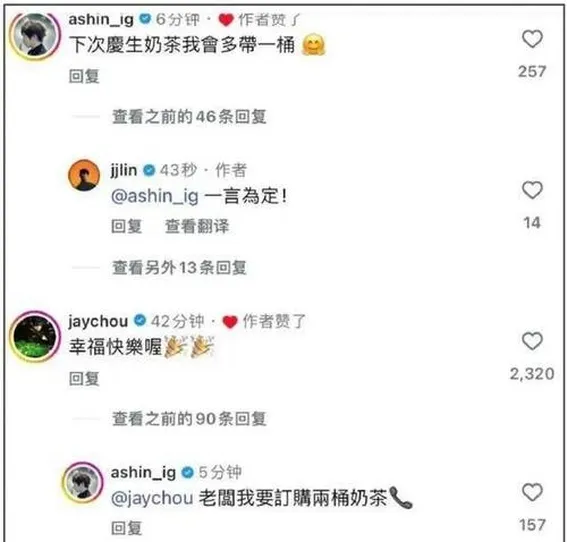Like jjlin's 一言為定 reply
The width and height of the screenshot is (567, 542).
tap(532, 190)
